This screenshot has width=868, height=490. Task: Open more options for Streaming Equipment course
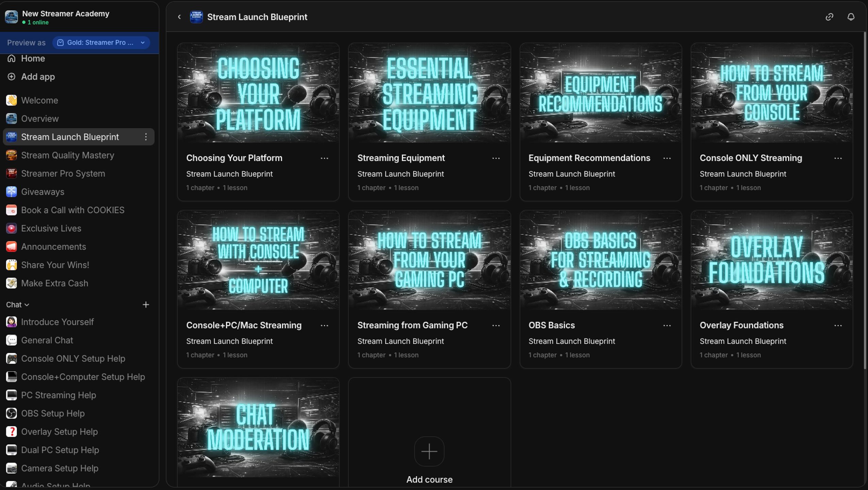click(496, 158)
